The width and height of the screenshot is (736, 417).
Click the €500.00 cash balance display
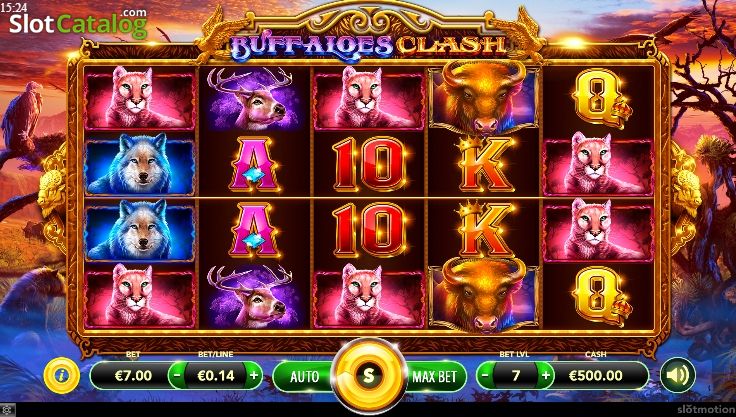596,375
